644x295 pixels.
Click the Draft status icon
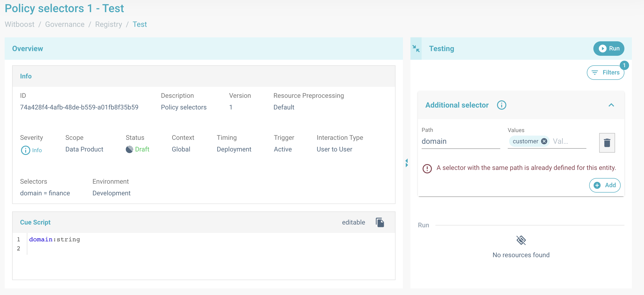(129, 149)
